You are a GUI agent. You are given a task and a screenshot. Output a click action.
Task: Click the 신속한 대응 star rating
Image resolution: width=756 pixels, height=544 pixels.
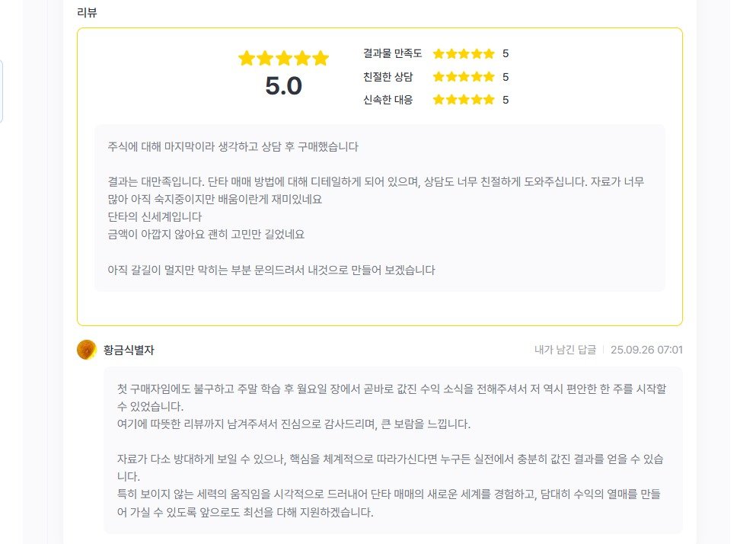(464, 100)
